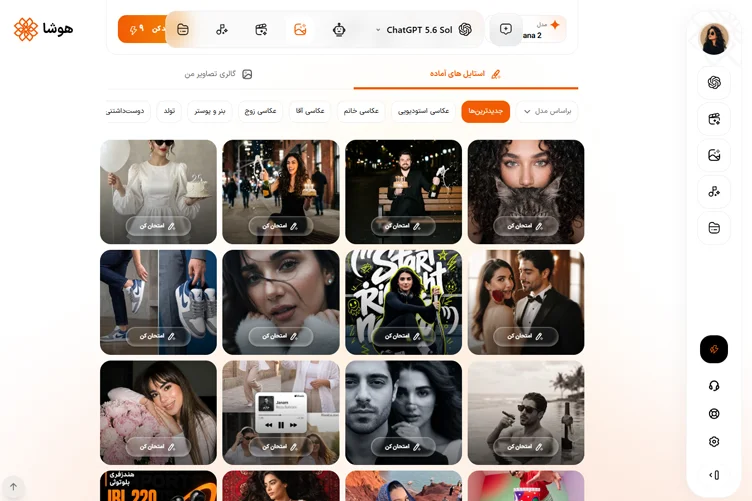Click امتحان کن on couple in tuxedo photo
Viewport: 752px width, 501px height.
(526, 336)
